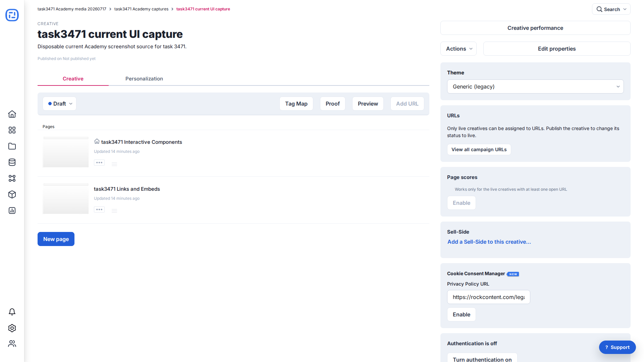Open the folder icon in the sidebar

12,146
